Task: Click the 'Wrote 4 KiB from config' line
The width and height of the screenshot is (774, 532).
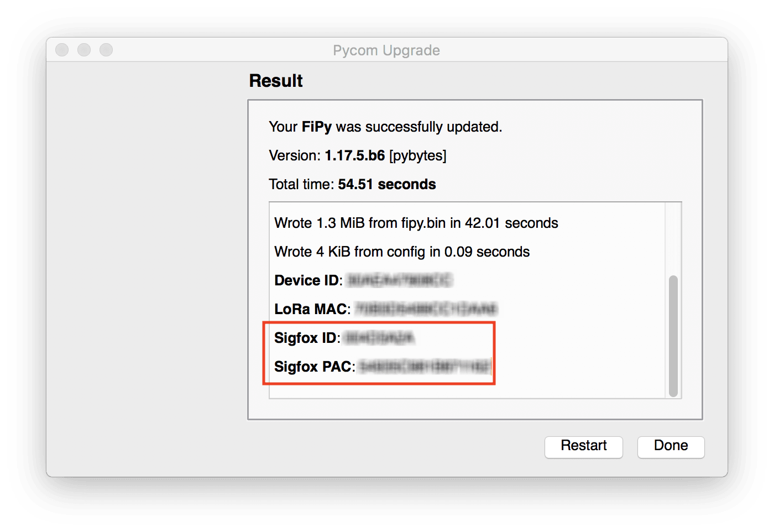Action: coord(402,252)
